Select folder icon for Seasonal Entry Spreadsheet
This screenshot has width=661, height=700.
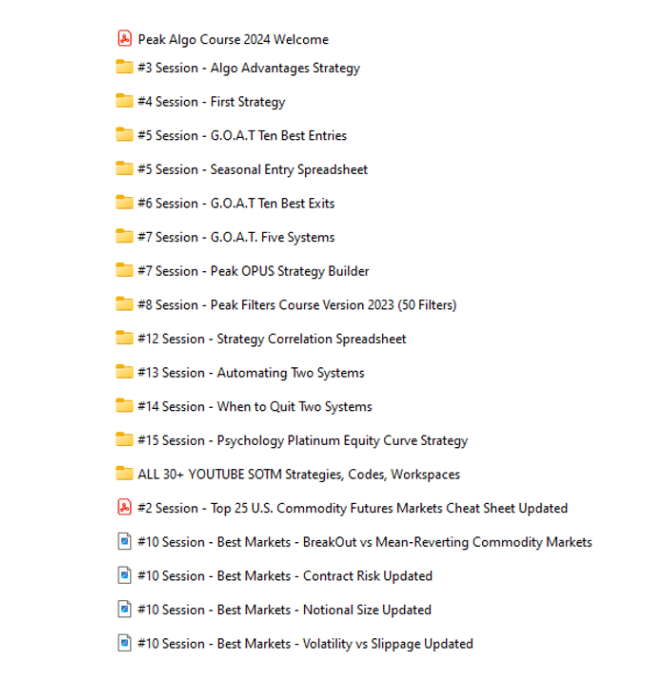[124, 169]
